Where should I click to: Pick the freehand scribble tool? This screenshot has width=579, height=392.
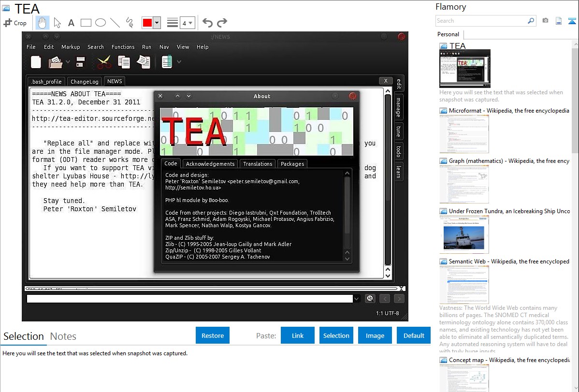pos(129,23)
